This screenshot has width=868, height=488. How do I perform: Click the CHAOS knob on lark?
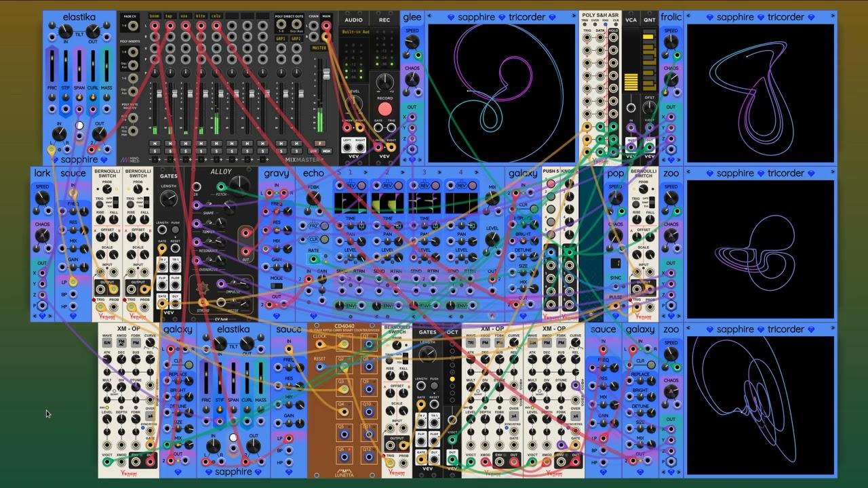[x=42, y=236]
